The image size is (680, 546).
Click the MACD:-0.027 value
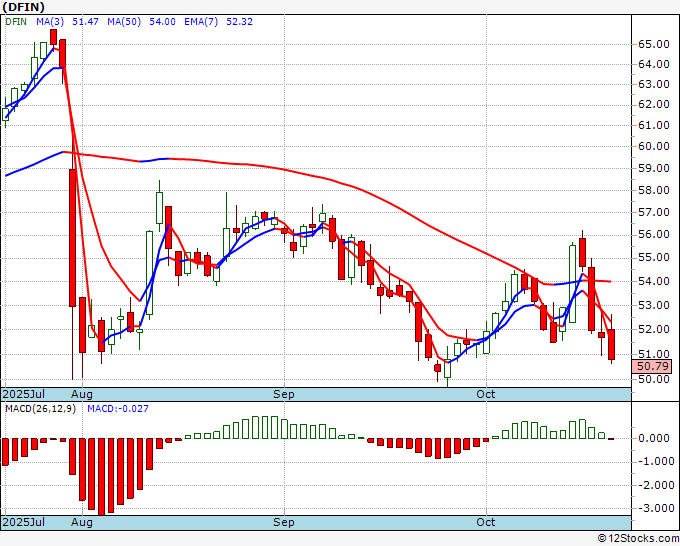click(118, 409)
